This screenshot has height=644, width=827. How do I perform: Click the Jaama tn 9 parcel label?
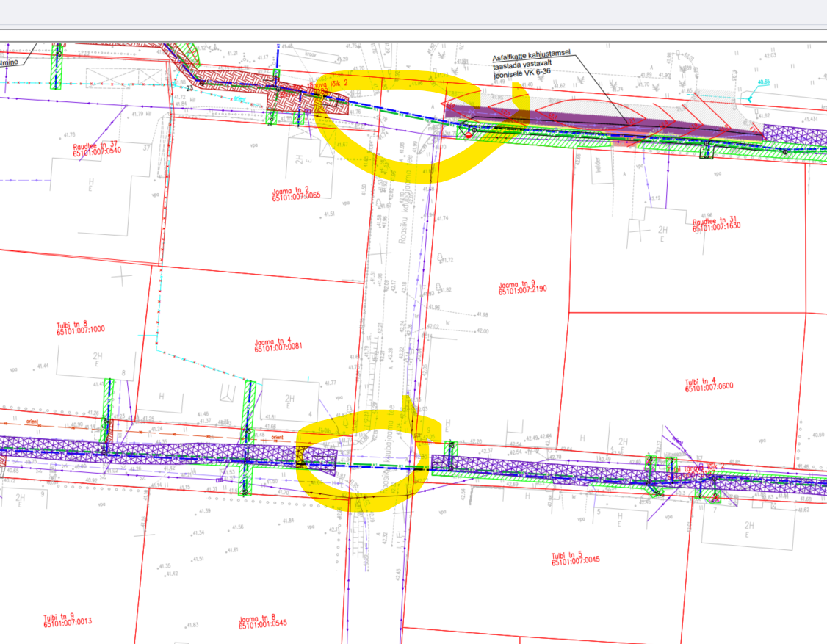(x=522, y=288)
